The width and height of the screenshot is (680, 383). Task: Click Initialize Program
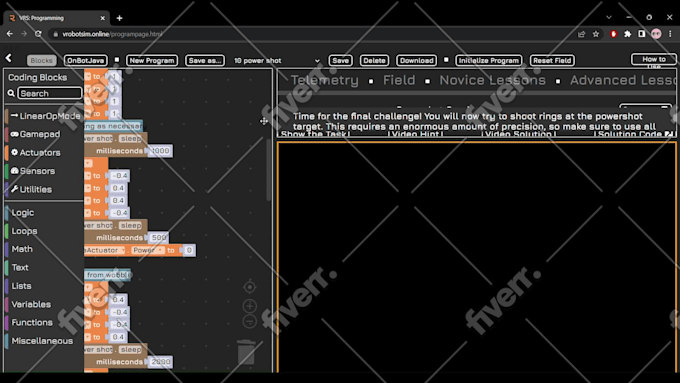coord(489,60)
